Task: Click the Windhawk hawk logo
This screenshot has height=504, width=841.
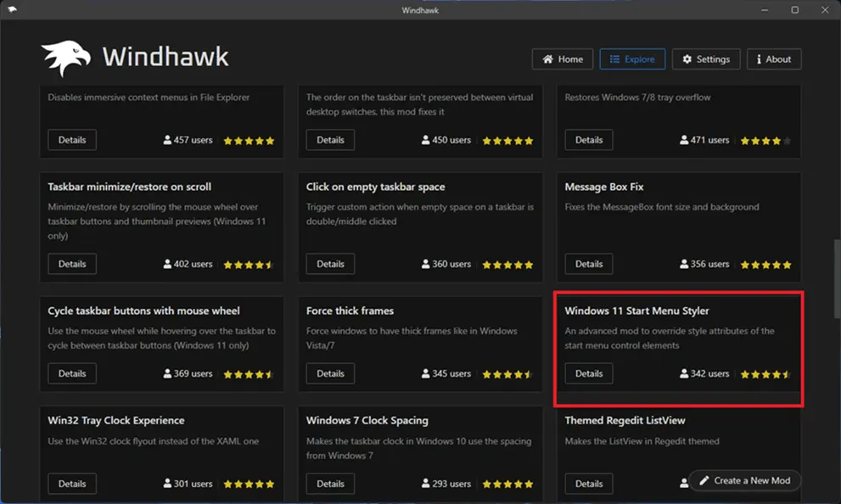Action: pos(65,59)
